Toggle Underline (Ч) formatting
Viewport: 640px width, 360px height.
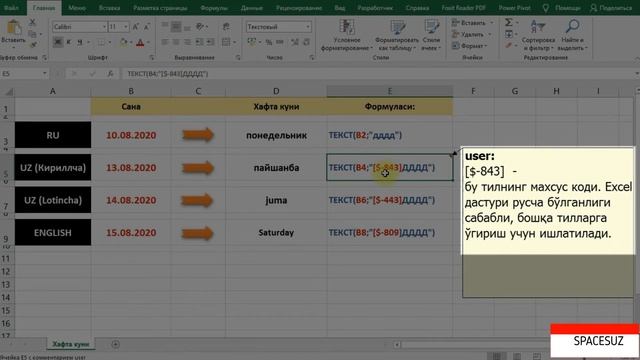point(80,42)
